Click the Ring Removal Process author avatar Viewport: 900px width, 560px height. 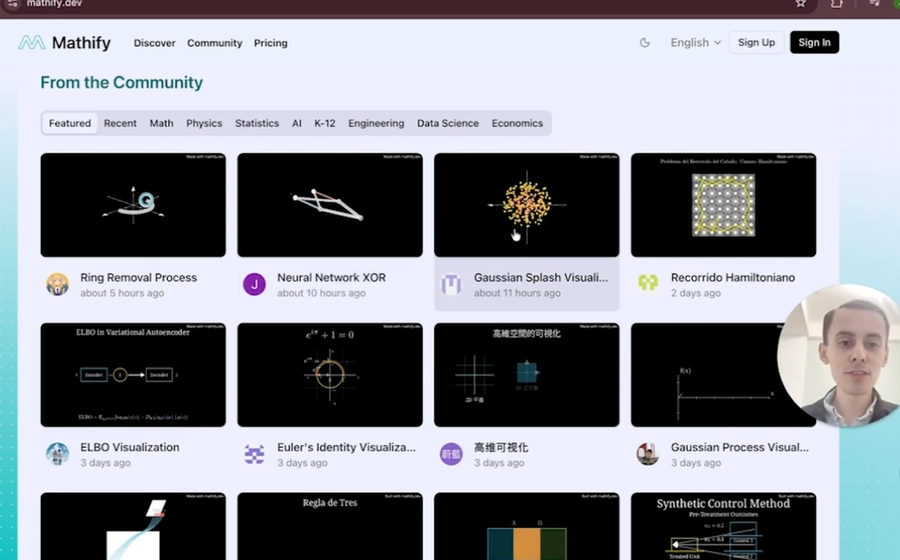57,284
